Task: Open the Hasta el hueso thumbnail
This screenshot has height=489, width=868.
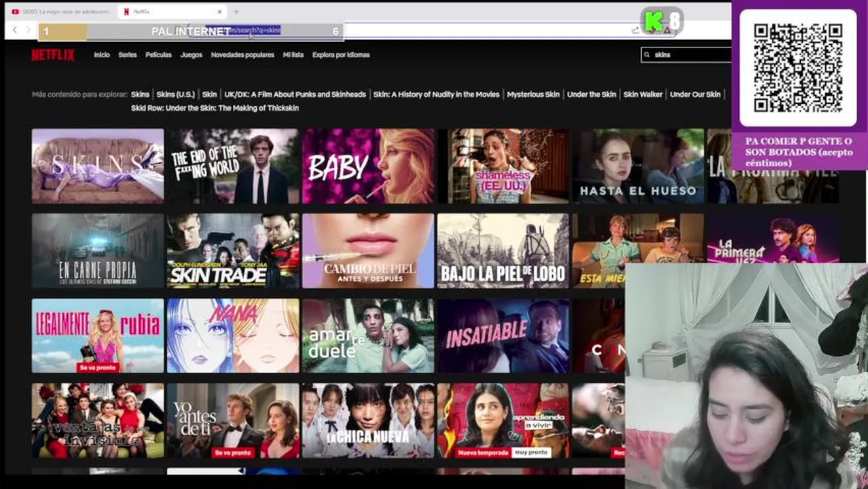Action: [638, 166]
